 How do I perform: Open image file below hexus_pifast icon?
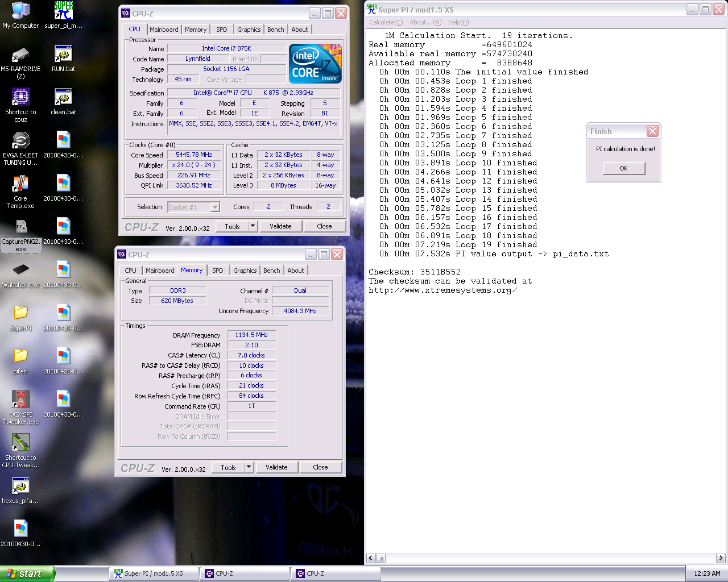[20, 534]
